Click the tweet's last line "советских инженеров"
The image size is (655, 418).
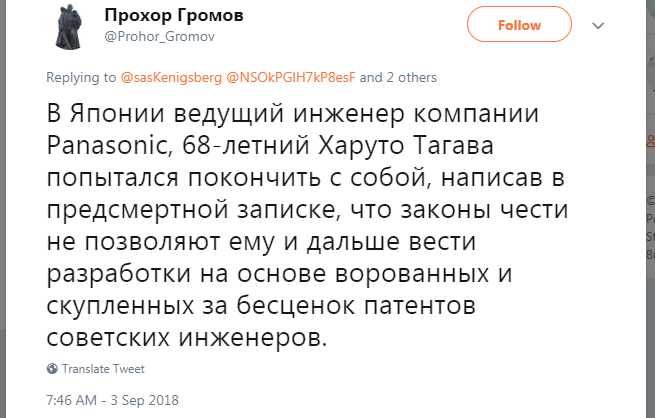186,333
